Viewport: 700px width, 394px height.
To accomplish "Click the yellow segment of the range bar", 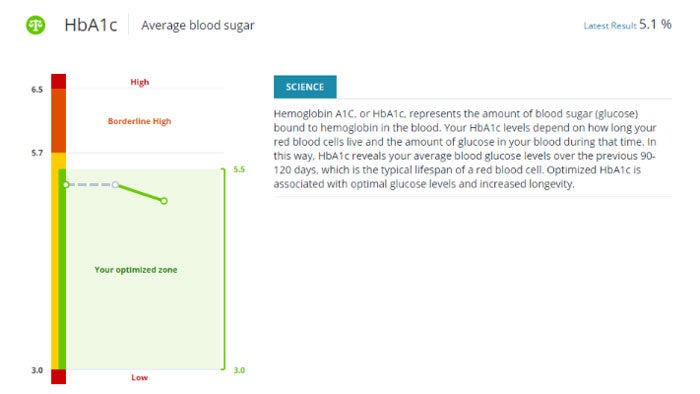I will (x=55, y=261).
